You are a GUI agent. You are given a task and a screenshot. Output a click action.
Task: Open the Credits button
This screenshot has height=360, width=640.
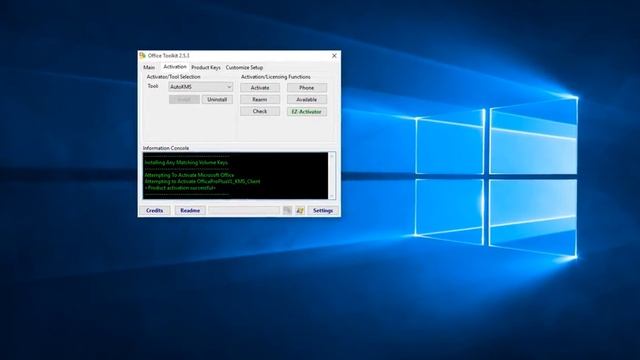(x=155, y=210)
